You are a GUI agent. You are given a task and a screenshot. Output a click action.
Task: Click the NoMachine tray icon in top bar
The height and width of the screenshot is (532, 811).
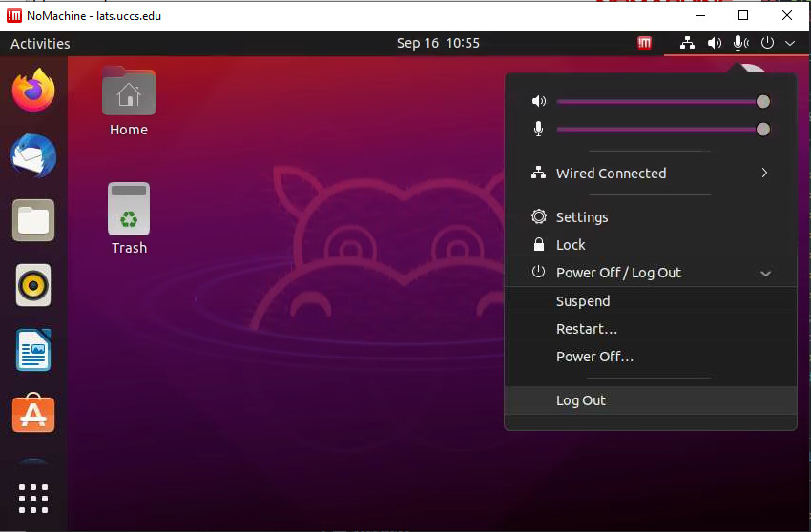[x=644, y=43]
